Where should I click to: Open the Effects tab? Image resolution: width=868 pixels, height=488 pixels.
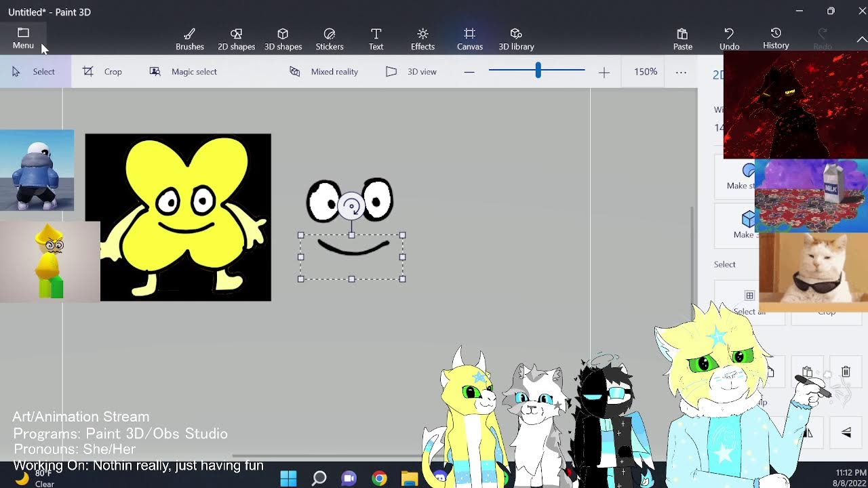click(x=422, y=39)
